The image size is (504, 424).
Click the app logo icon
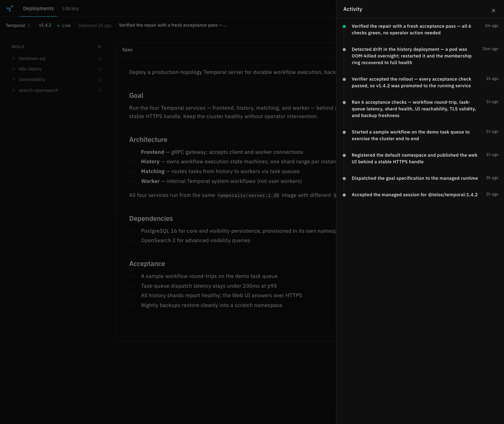click(x=10, y=8)
